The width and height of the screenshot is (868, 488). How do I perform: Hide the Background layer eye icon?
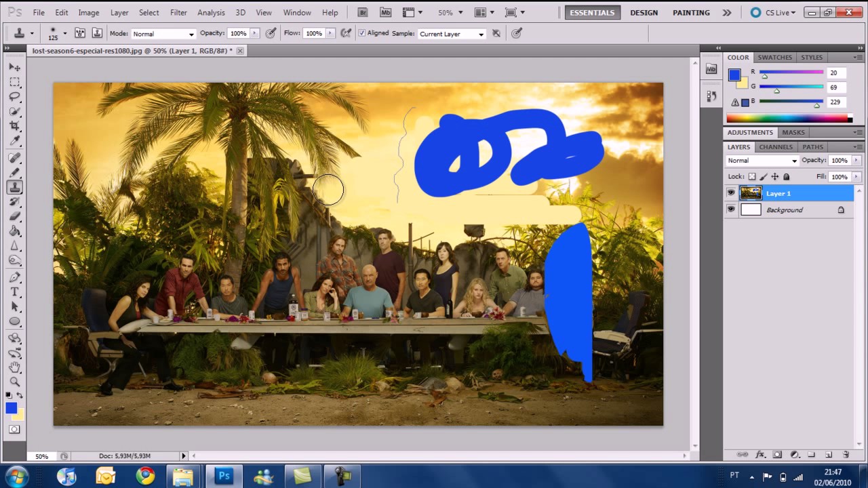pyautogui.click(x=730, y=209)
